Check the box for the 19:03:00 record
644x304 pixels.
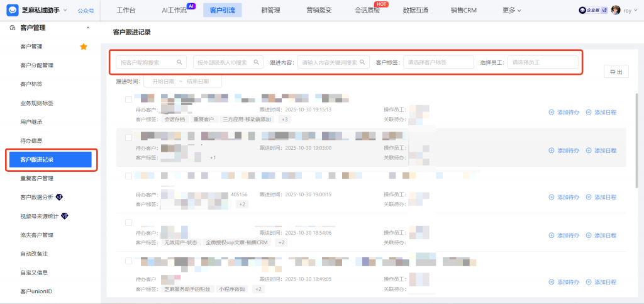point(128,137)
